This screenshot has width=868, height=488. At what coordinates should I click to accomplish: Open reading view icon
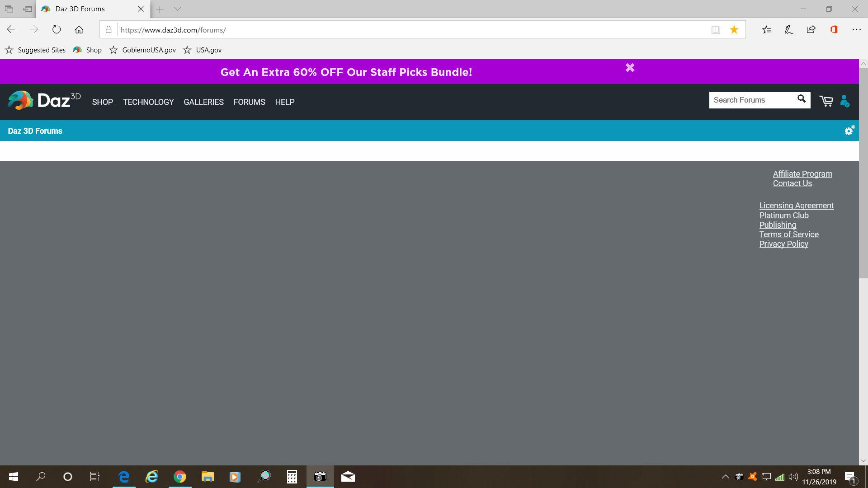pyautogui.click(x=716, y=30)
